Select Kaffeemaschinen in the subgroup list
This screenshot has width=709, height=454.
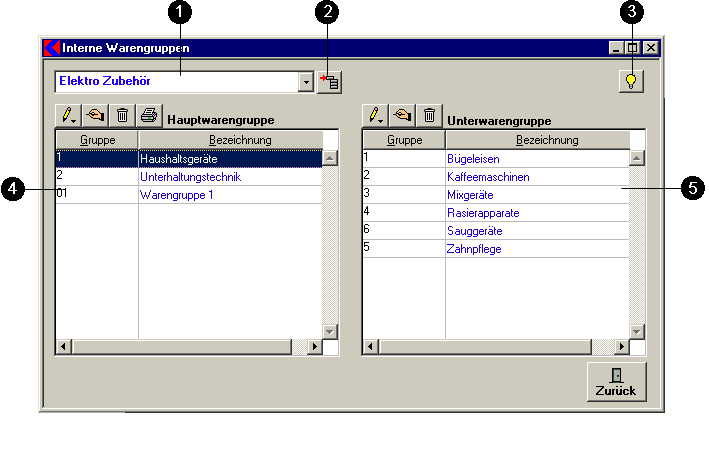click(x=489, y=177)
